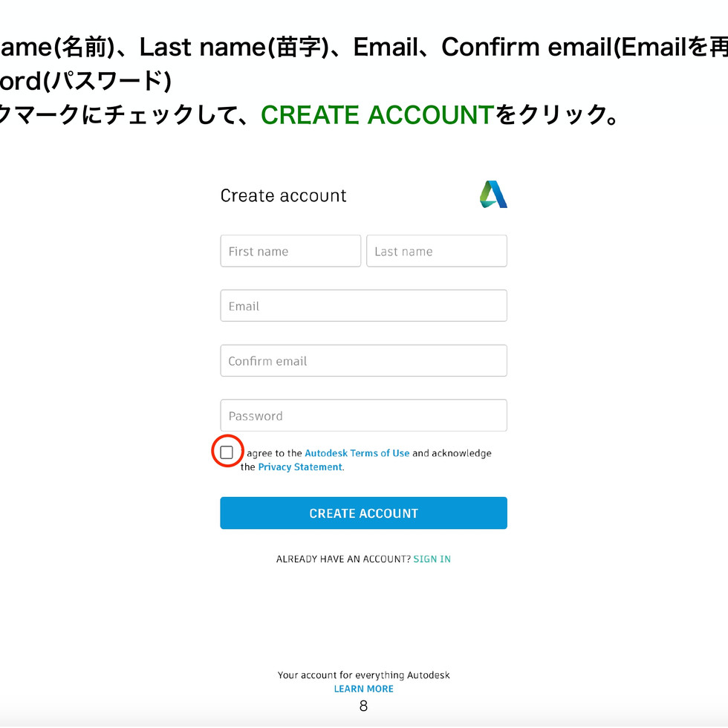Click "Your account for everything Autodesk" tagline
The height and width of the screenshot is (728, 728).
(x=363, y=675)
